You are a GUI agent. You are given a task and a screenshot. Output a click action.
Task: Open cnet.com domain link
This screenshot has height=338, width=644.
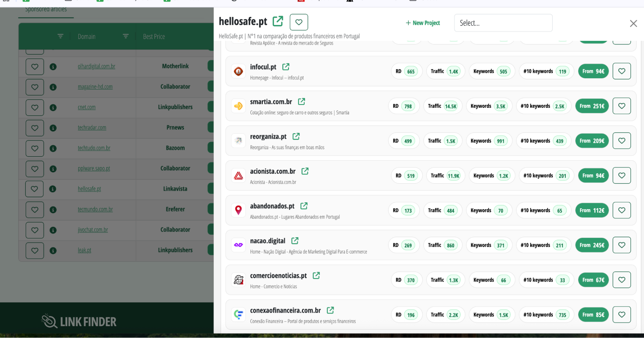[x=86, y=107]
